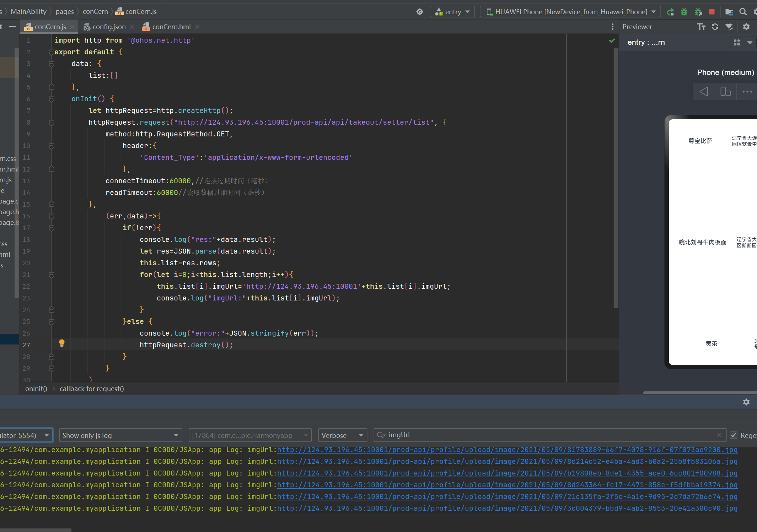The width and height of the screenshot is (757, 532).
Task: Open the editor tabs three-dot menu
Action: (612, 27)
